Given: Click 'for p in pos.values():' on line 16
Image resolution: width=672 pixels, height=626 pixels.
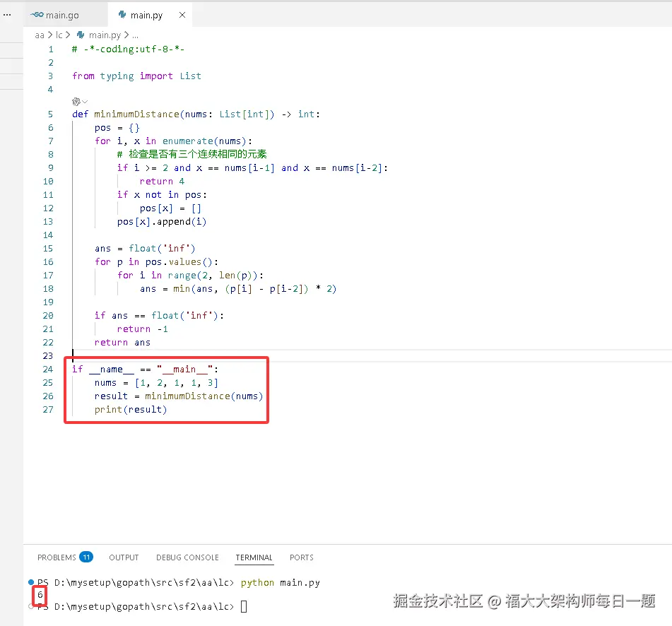Looking at the screenshot, I should pyautogui.click(x=156, y=262).
